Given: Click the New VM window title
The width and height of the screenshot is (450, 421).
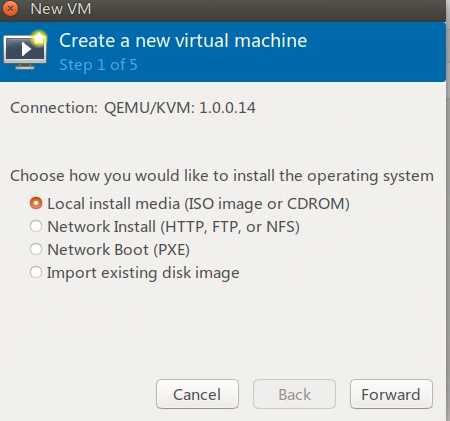Looking at the screenshot, I should click(61, 8).
